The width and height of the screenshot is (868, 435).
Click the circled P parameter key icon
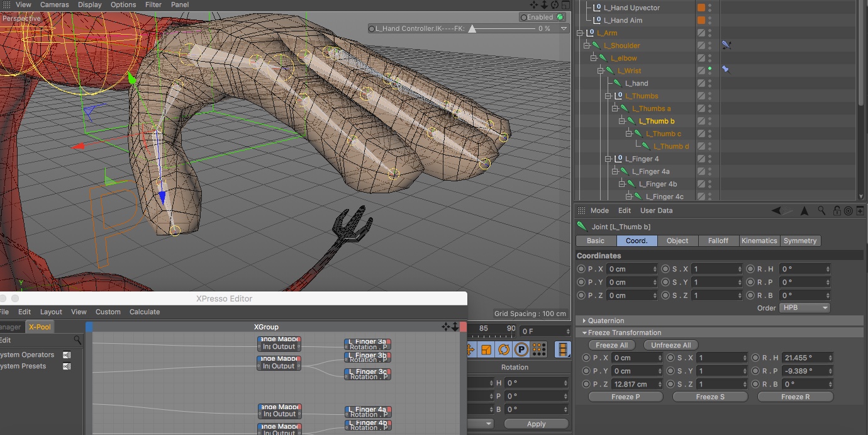[x=521, y=349]
